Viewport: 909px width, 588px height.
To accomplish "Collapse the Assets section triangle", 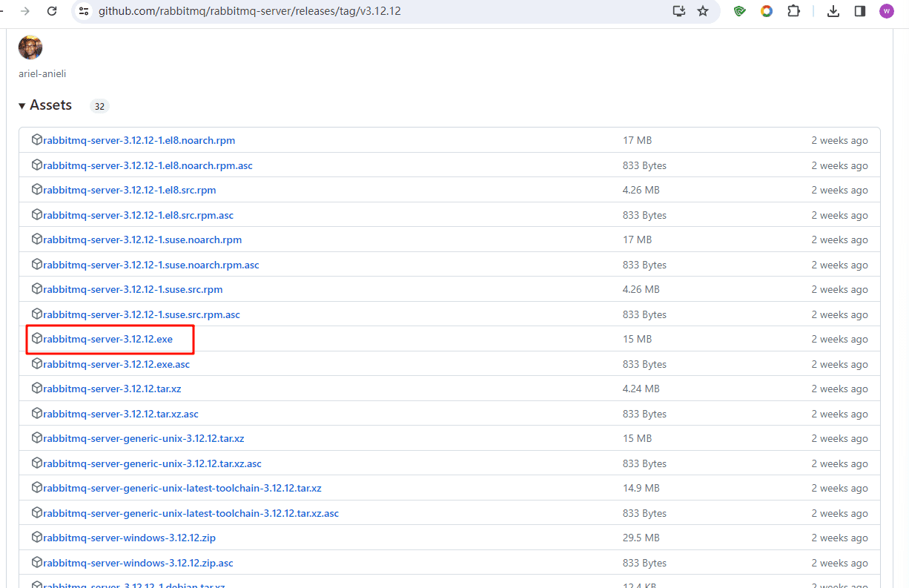I will [22, 106].
